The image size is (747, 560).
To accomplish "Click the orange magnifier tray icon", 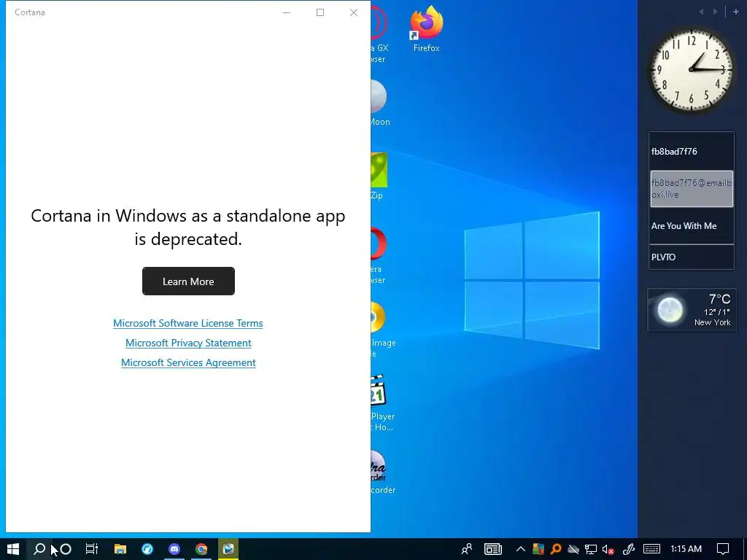I will click(x=555, y=549).
